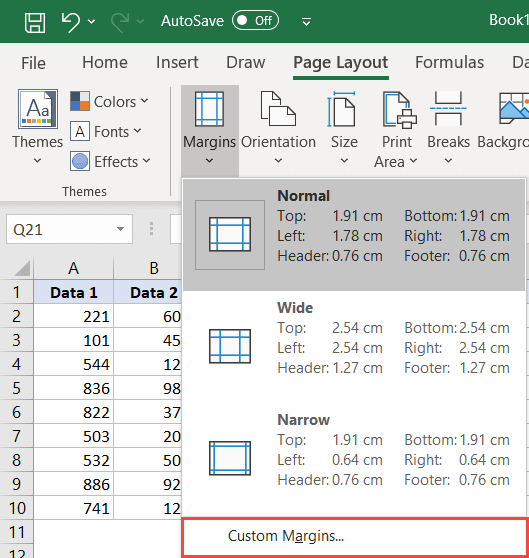This screenshot has height=558, width=529.
Task: Switch to the Formulas tab
Action: coord(449,63)
